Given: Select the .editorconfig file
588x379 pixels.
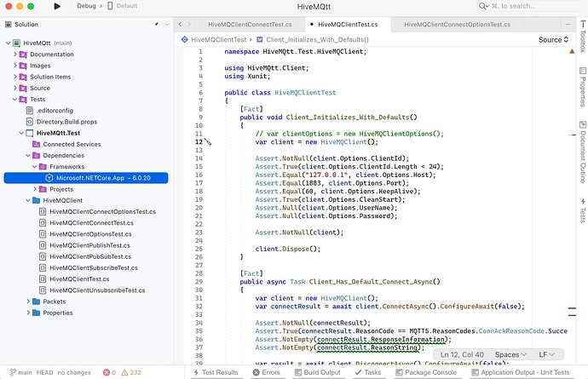Looking at the screenshot, I should tap(55, 111).
